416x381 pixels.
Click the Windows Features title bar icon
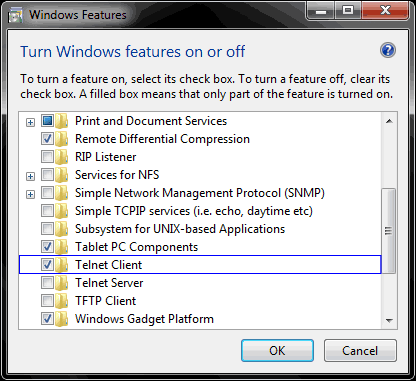[x=15, y=15]
